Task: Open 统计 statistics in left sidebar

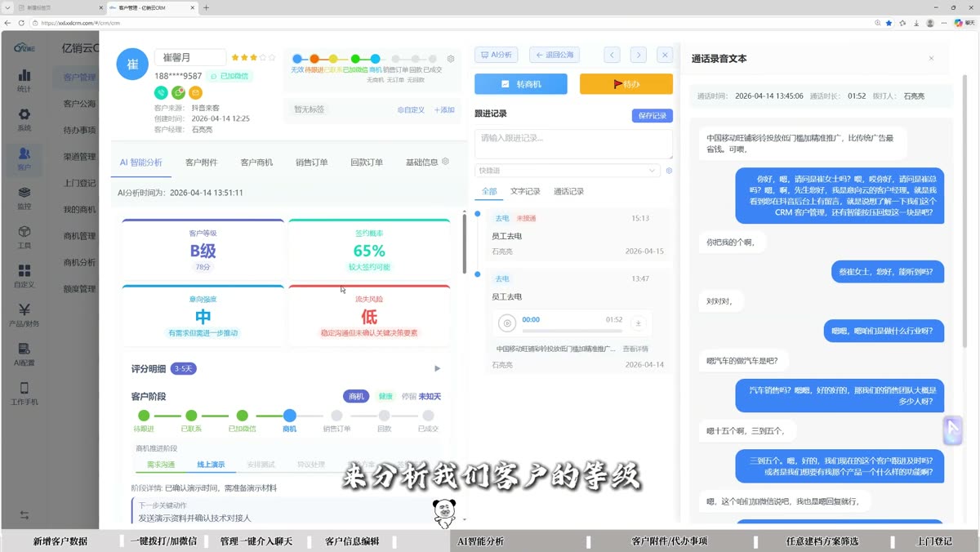Action: (24, 80)
